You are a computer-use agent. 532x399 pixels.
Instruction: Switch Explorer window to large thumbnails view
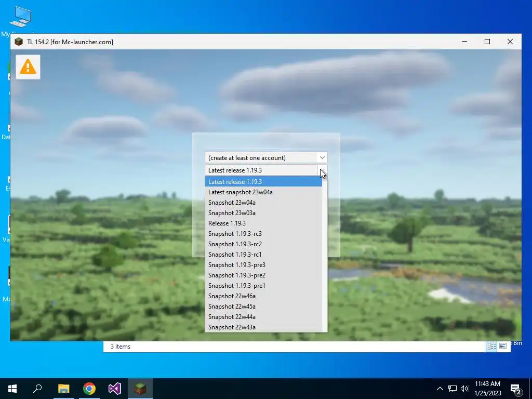[x=503, y=346]
